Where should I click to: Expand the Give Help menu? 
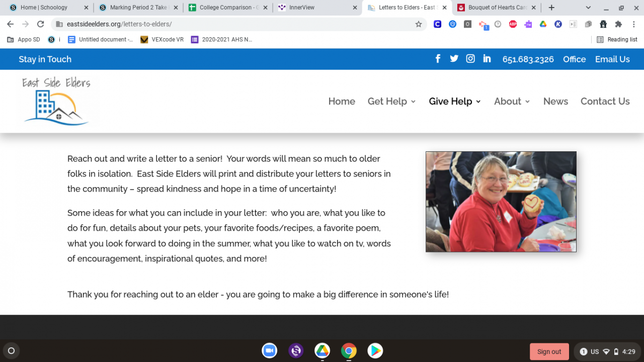pos(455,102)
